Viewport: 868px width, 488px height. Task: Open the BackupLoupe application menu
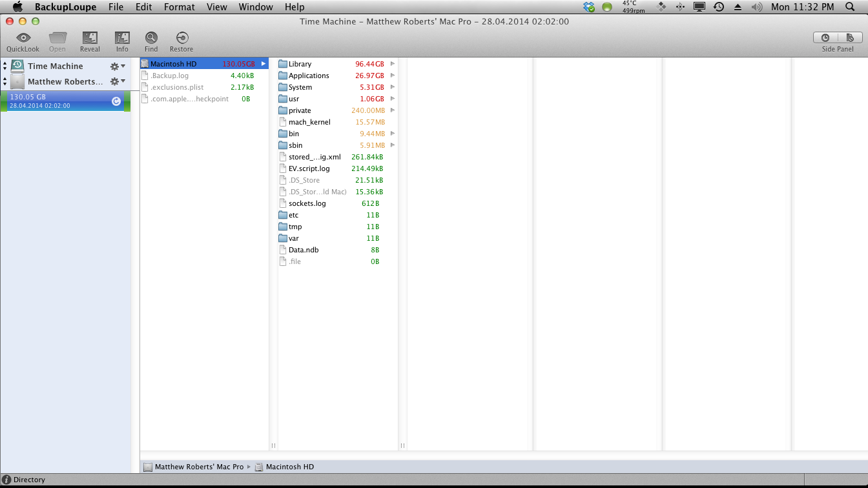click(x=65, y=7)
